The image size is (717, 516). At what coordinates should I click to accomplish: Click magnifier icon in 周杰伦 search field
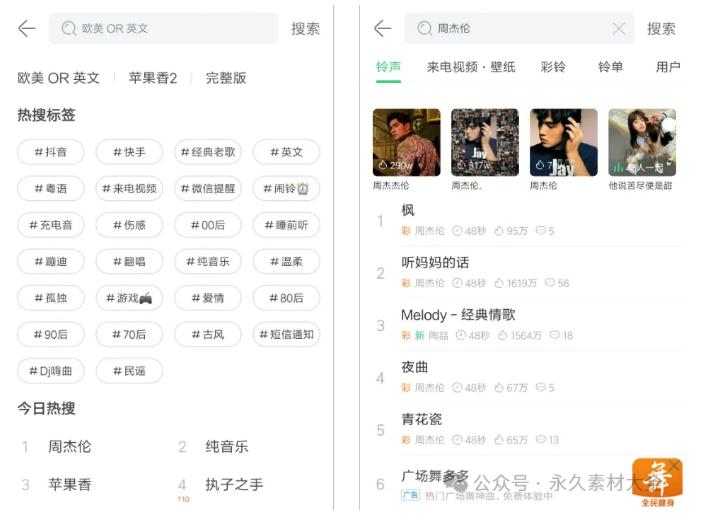click(x=424, y=28)
